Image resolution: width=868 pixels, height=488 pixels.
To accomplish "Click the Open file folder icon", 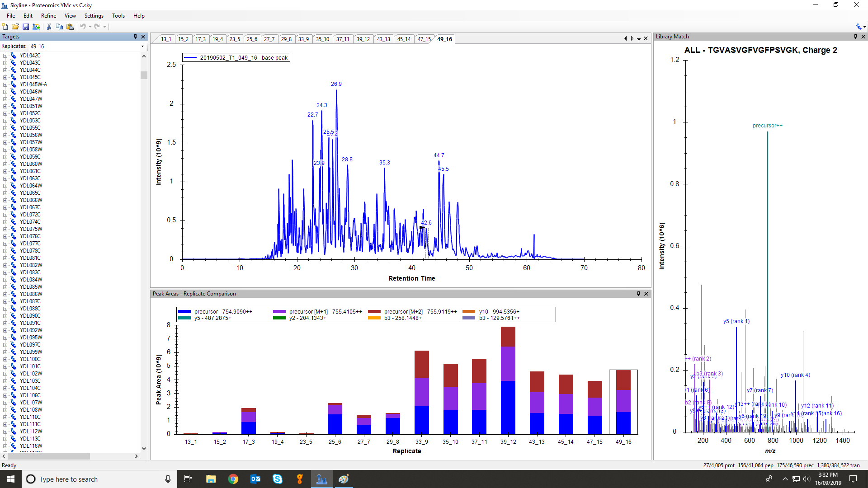I will (15, 27).
